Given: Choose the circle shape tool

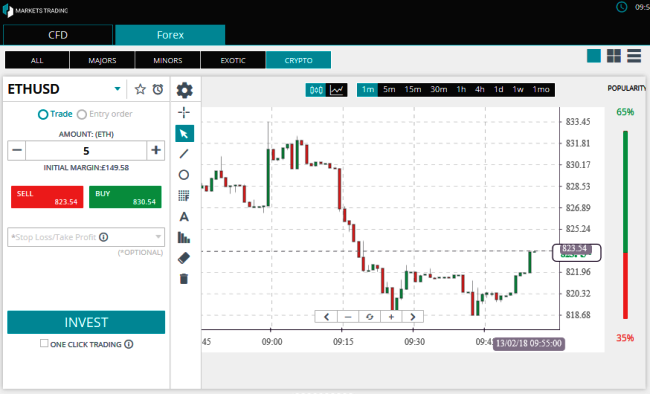Looking at the screenshot, I should click(184, 175).
